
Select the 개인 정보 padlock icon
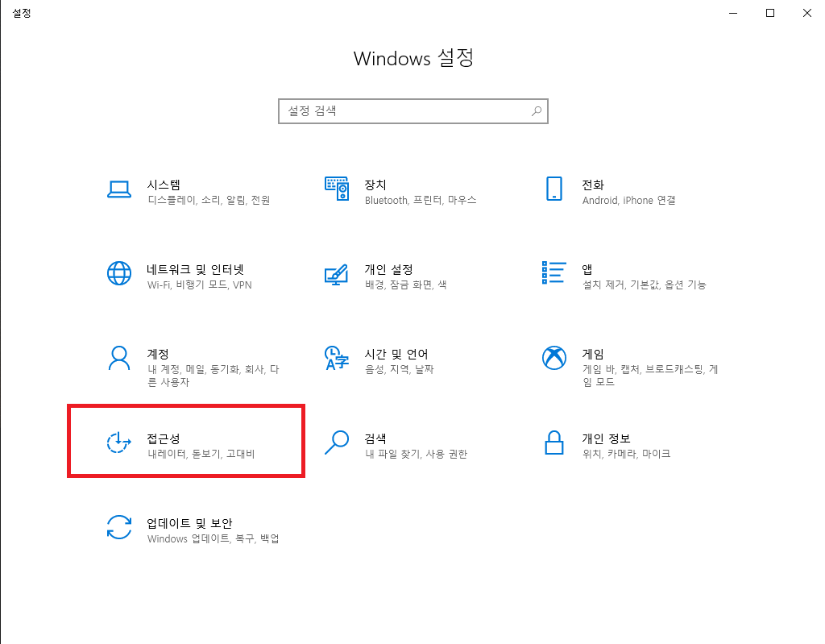[x=554, y=442]
